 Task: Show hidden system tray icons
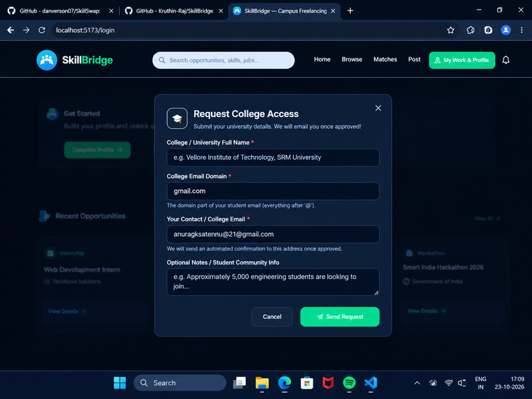click(417, 383)
